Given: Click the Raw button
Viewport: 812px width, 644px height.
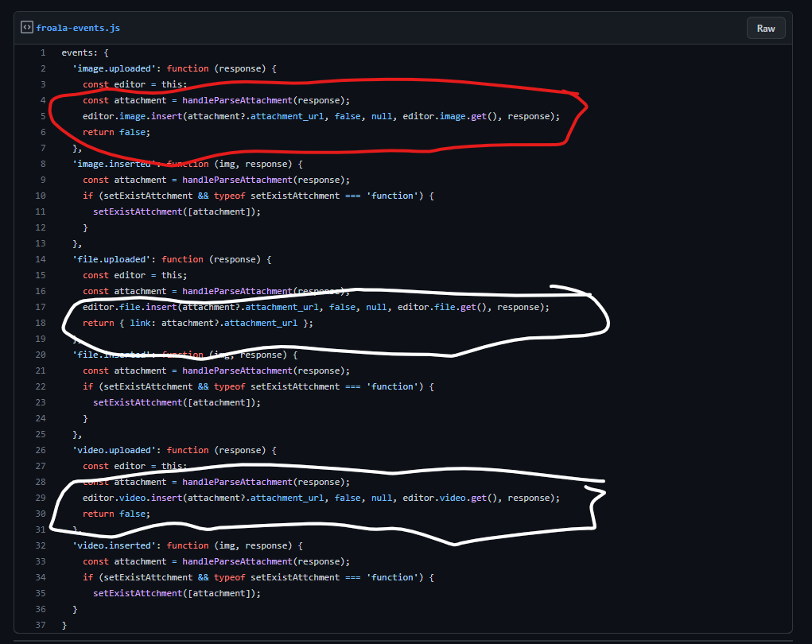Looking at the screenshot, I should [766, 29].
